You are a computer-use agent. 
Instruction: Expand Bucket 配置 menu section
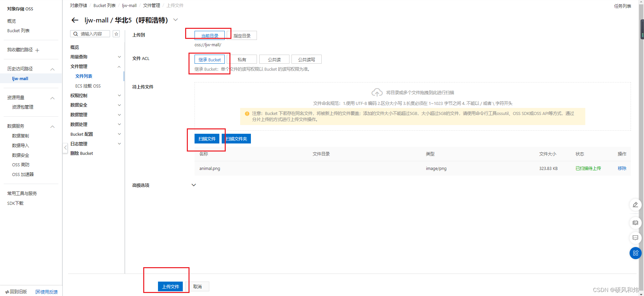119,134
